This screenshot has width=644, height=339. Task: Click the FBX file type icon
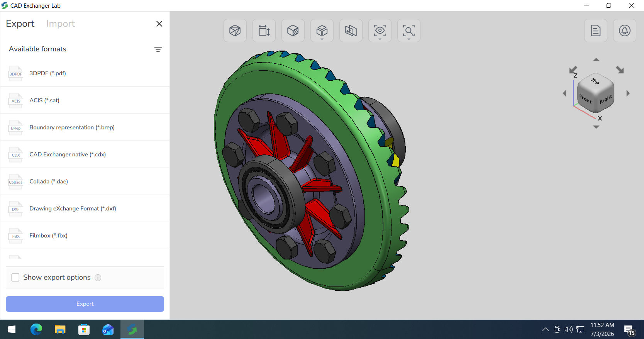tap(16, 236)
